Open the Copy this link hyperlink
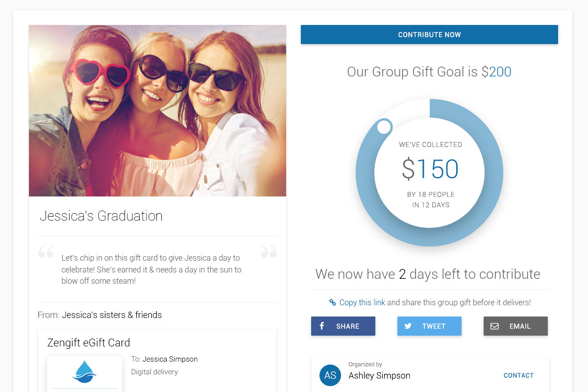The image size is (588, 392). click(x=362, y=302)
